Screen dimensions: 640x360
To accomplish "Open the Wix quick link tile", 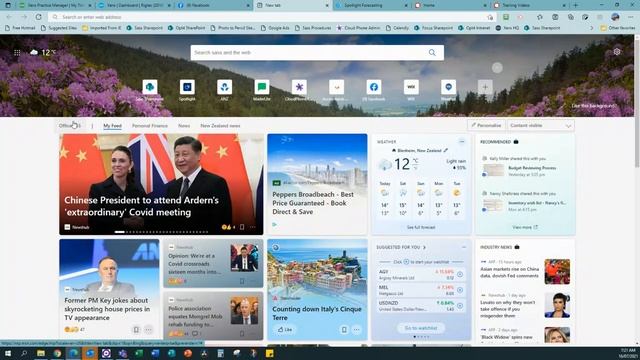I will 411,87.
